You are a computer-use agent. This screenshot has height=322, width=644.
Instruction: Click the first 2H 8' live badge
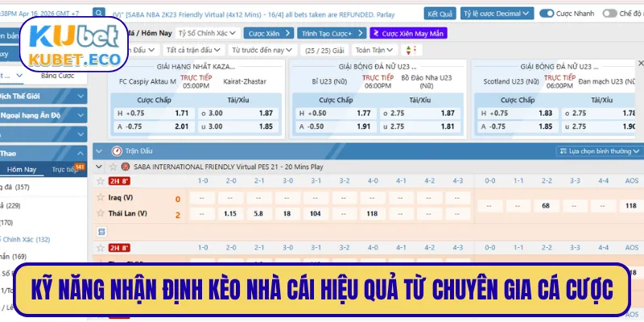(x=119, y=180)
